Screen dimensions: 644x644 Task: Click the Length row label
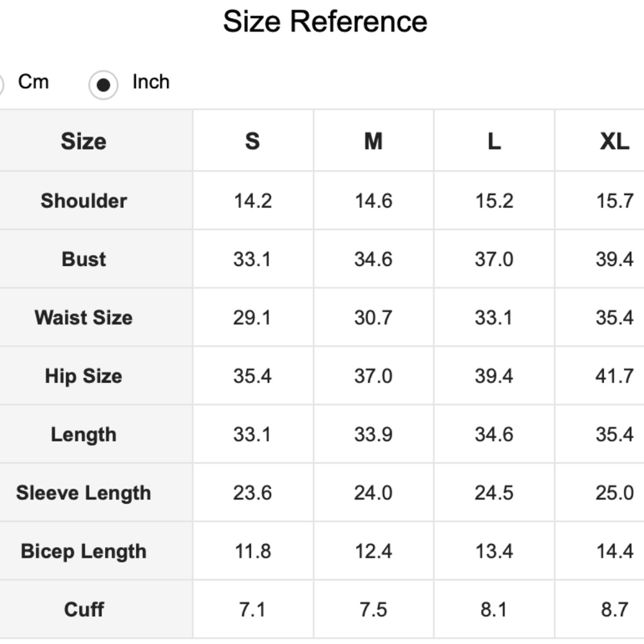(x=84, y=435)
